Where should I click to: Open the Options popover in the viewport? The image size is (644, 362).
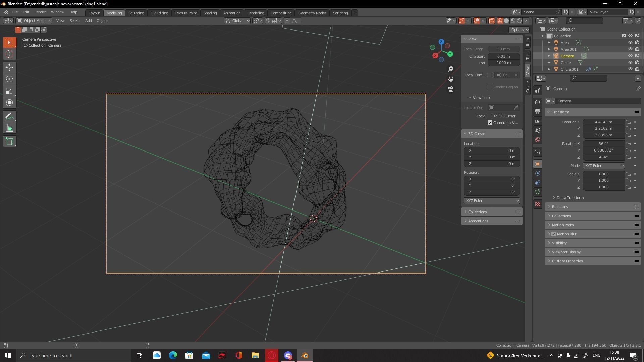point(519,29)
